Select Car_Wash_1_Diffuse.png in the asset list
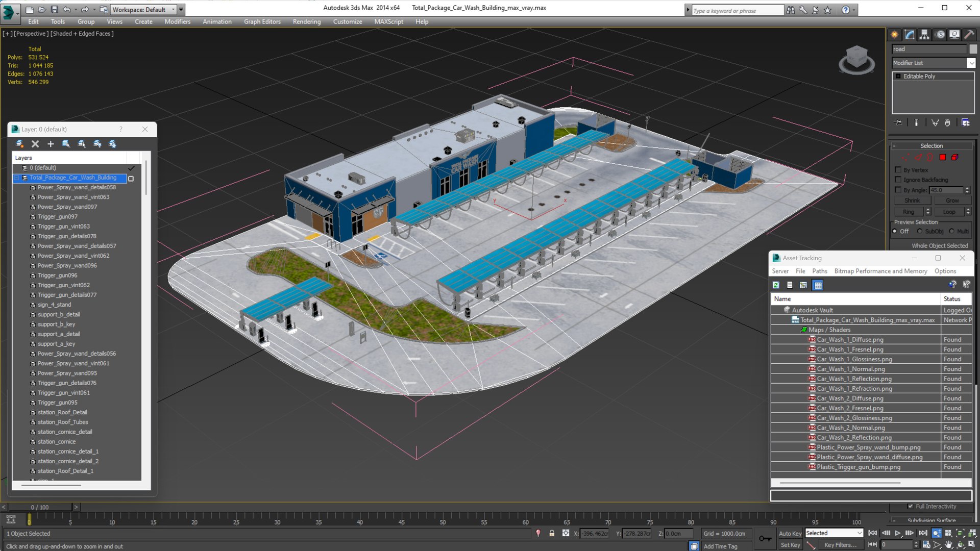The width and height of the screenshot is (980, 551). [x=850, y=339]
